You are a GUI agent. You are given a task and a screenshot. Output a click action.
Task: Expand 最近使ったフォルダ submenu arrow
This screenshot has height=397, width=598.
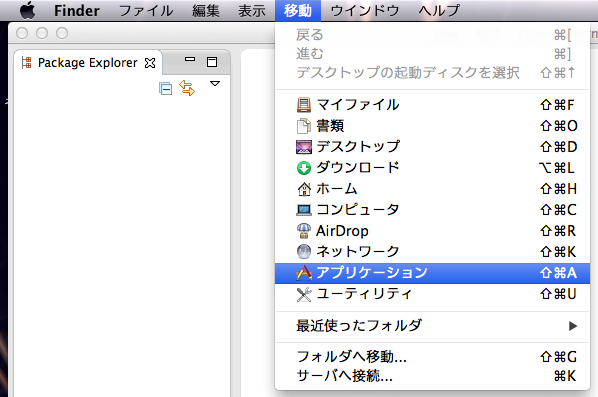(x=572, y=326)
